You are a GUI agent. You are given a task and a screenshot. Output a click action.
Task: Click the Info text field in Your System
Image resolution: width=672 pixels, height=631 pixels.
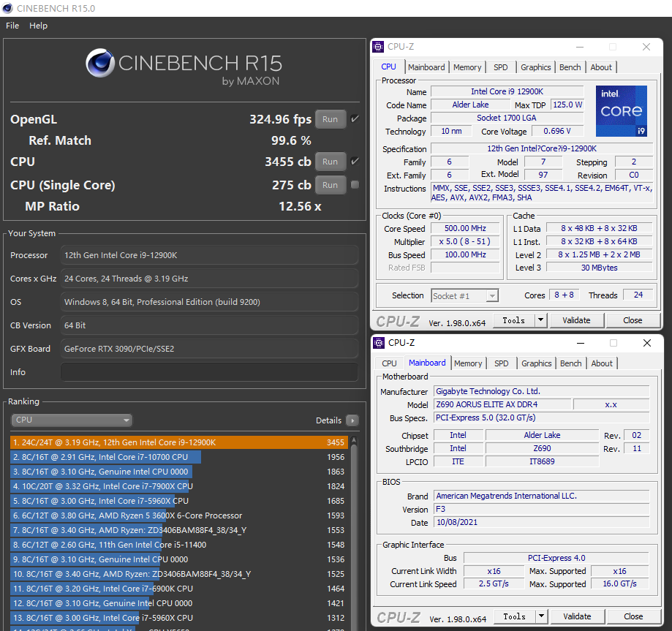pos(209,372)
